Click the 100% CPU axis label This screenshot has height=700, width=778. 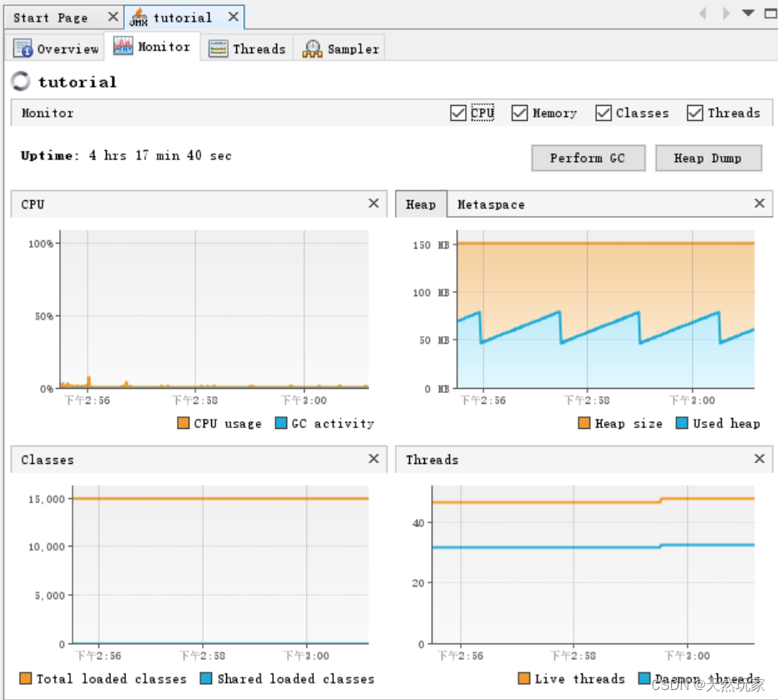[x=41, y=244]
